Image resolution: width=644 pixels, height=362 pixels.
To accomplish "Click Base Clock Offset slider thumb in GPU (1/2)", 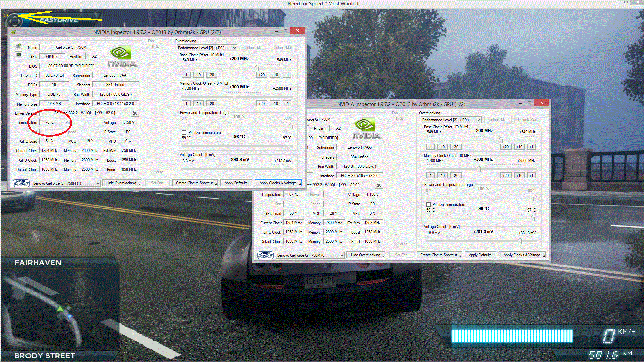I will pyautogui.click(x=501, y=140).
